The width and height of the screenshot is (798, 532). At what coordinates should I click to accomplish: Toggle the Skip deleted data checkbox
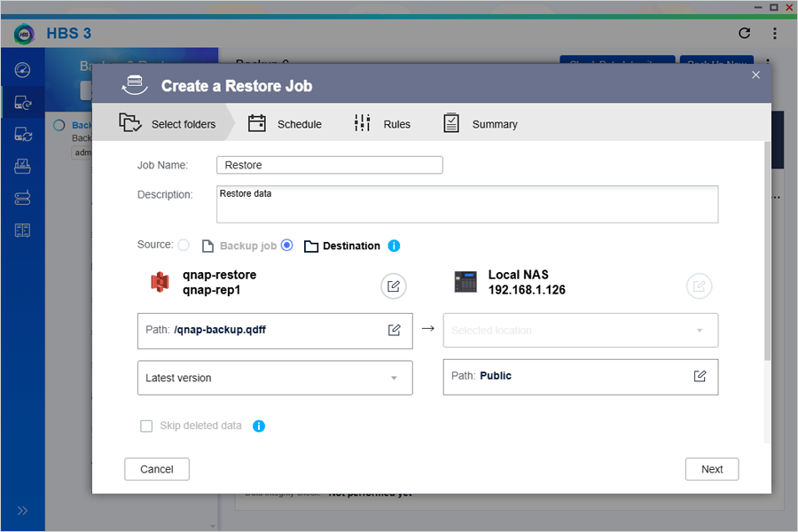click(x=146, y=426)
